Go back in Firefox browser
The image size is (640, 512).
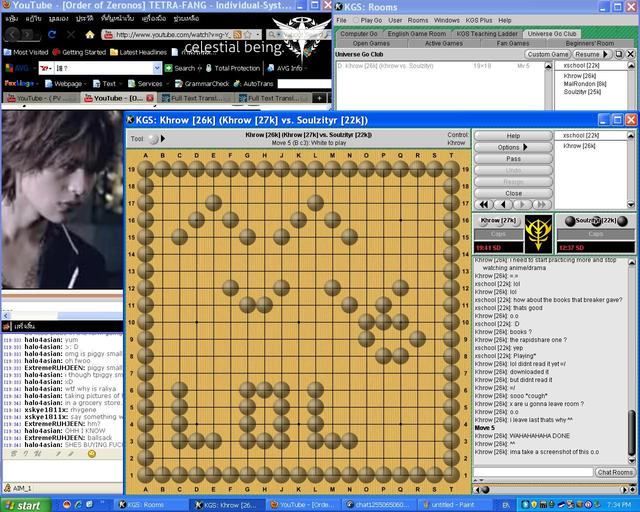12,35
